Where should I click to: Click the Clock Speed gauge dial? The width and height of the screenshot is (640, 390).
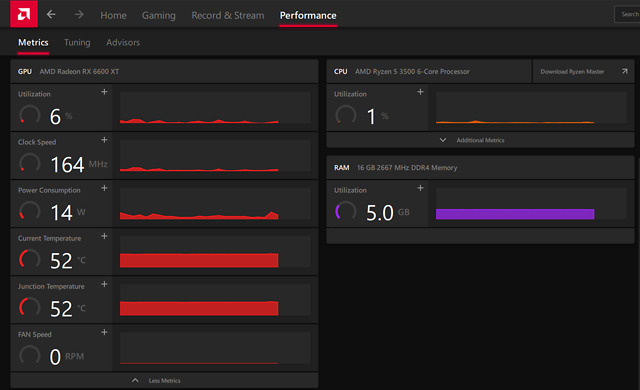click(30, 163)
